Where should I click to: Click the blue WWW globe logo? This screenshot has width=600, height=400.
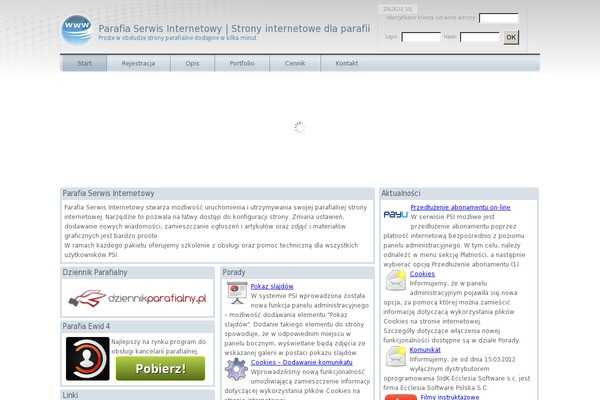(x=77, y=30)
